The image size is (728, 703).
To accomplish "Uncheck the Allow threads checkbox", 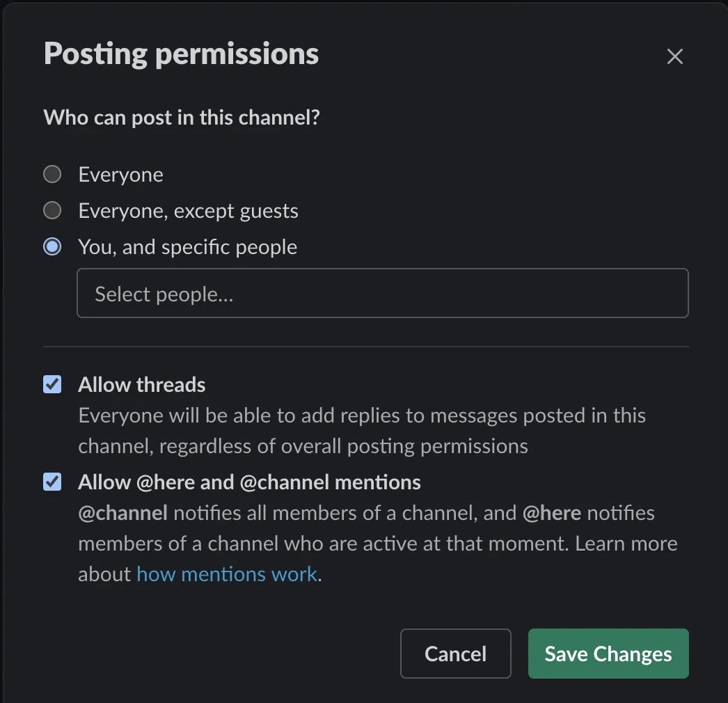I will [x=52, y=384].
